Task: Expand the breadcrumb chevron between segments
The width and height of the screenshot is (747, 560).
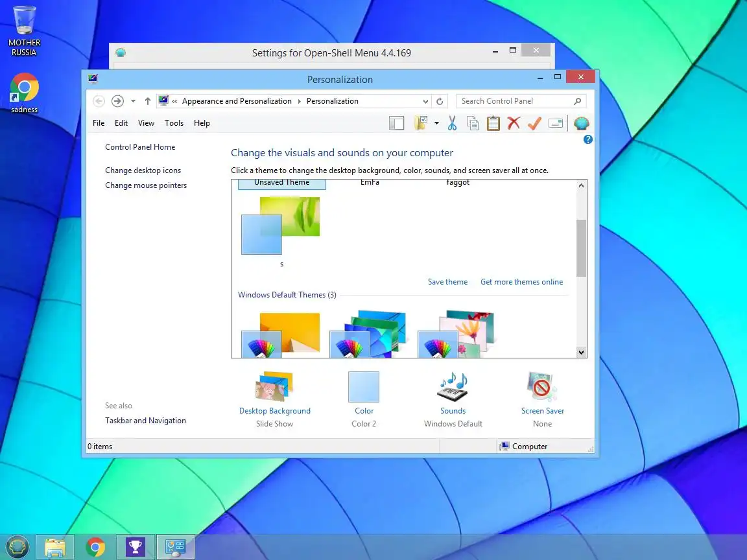Action: pos(299,101)
